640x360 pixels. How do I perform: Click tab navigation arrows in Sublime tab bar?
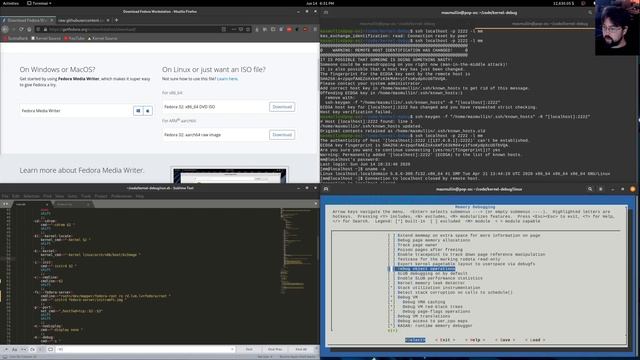[5, 204]
